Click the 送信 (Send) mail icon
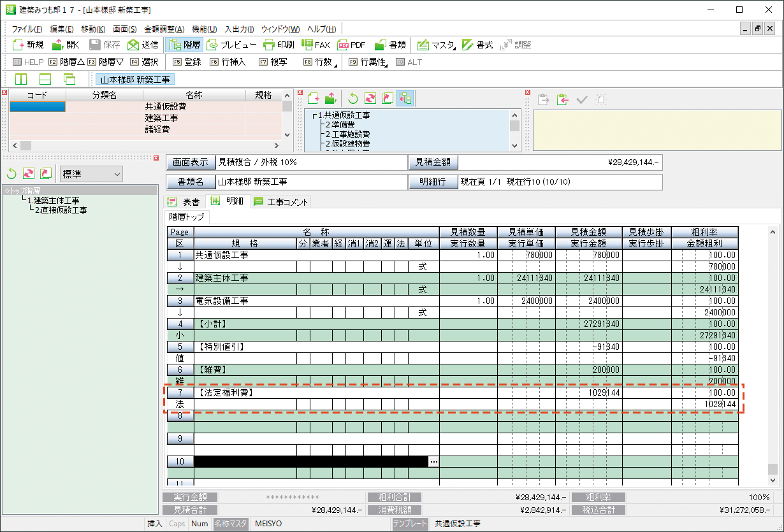784x532 pixels. pyautogui.click(x=133, y=45)
